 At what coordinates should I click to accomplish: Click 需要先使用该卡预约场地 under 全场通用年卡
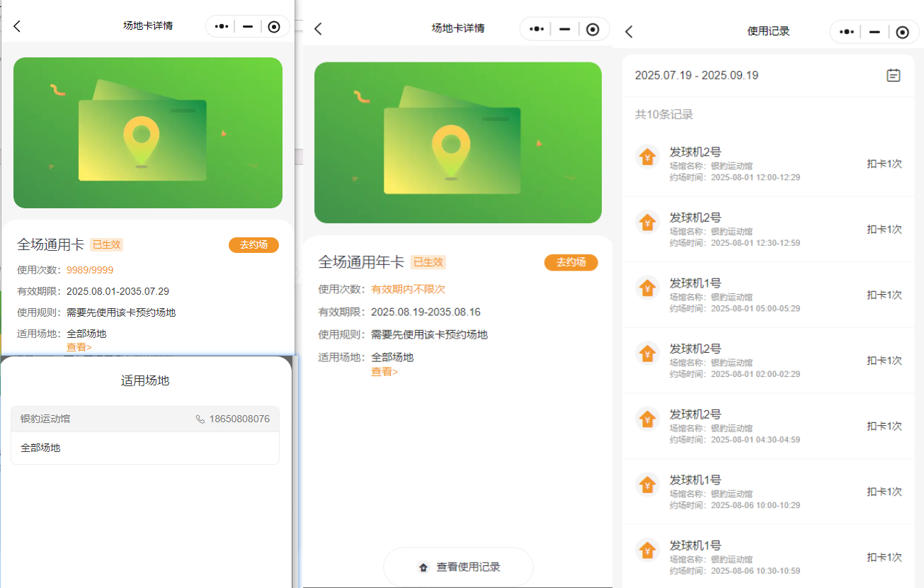429,334
